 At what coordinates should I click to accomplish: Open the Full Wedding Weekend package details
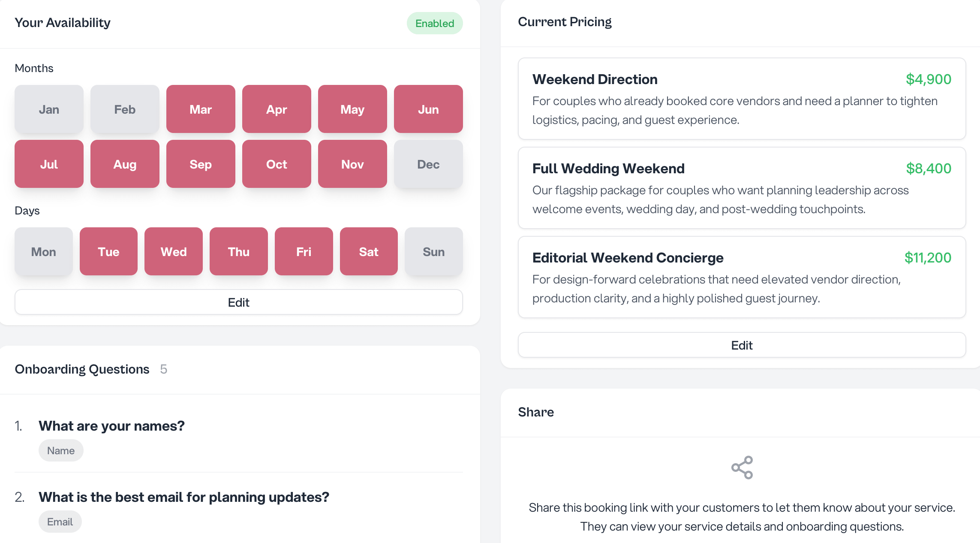point(741,189)
